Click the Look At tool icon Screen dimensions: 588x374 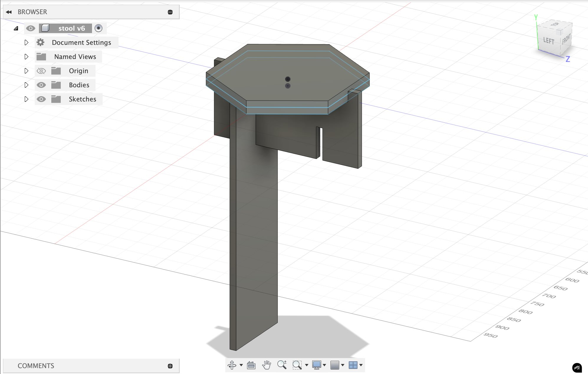[251, 365]
